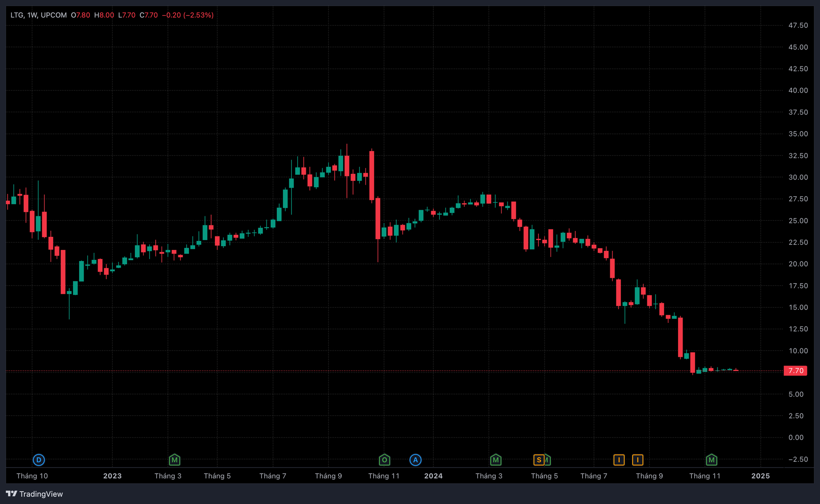Open green M marker right of 2023 label
This screenshot has width=820, height=504.
(x=175, y=460)
